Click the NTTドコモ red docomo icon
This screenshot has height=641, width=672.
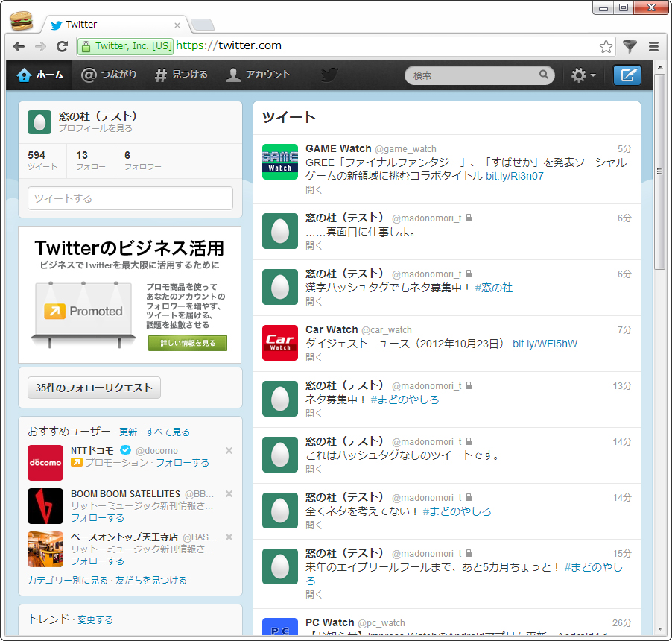pyautogui.click(x=45, y=462)
